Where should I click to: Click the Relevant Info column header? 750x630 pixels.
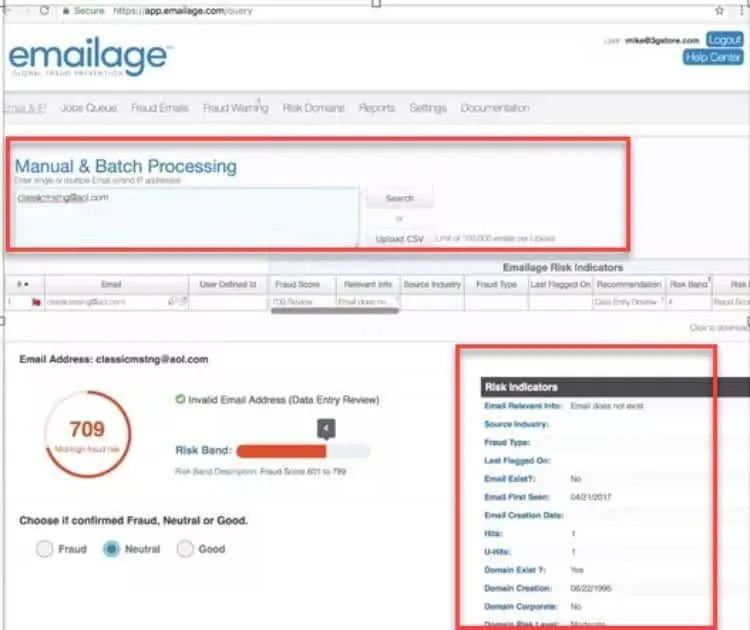coord(368,284)
